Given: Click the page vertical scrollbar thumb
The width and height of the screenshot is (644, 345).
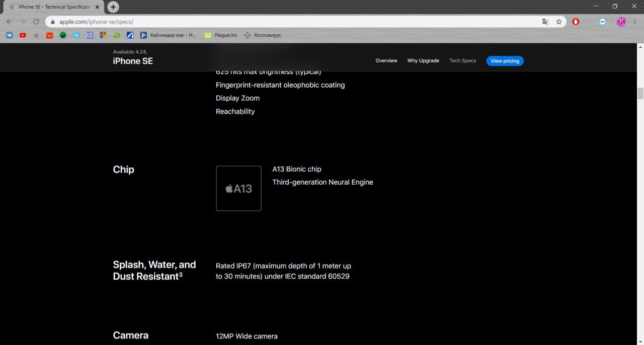Looking at the screenshot, I should coord(640,94).
